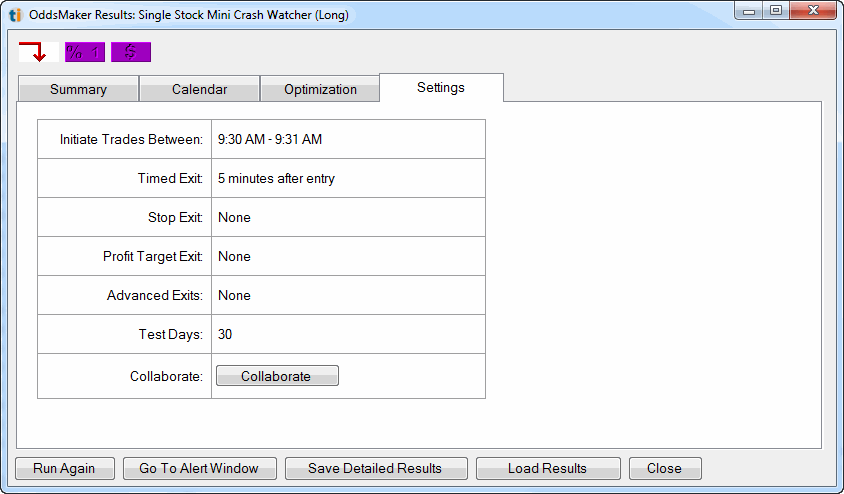
Task: Go to the Optimization tab
Action: click(320, 89)
